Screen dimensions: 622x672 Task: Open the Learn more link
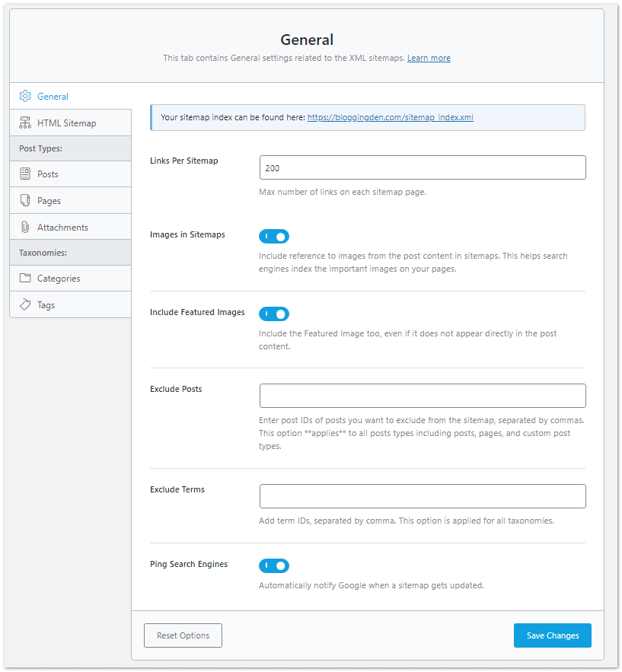pos(428,58)
